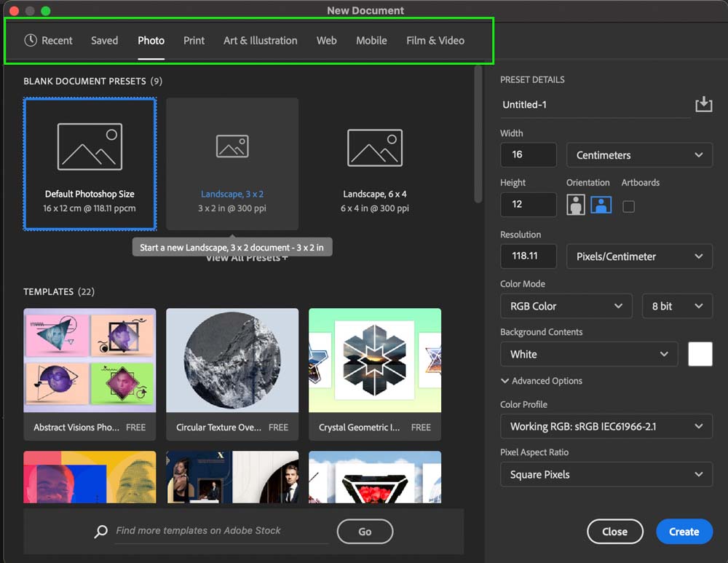
Task: Collapse the Advanced Options section
Action: click(x=542, y=381)
